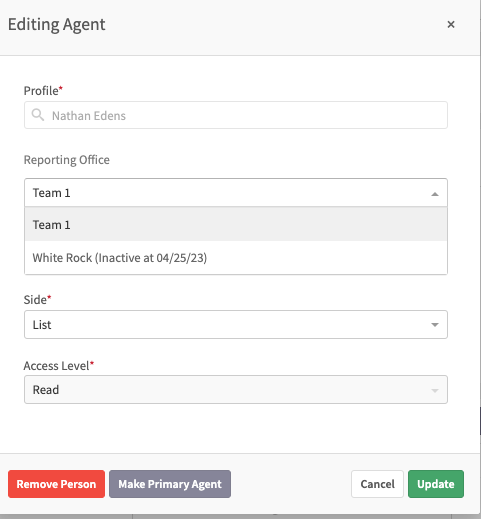Click Make Primary Agent button
Image resolution: width=481 pixels, height=519 pixels.
click(x=170, y=484)
